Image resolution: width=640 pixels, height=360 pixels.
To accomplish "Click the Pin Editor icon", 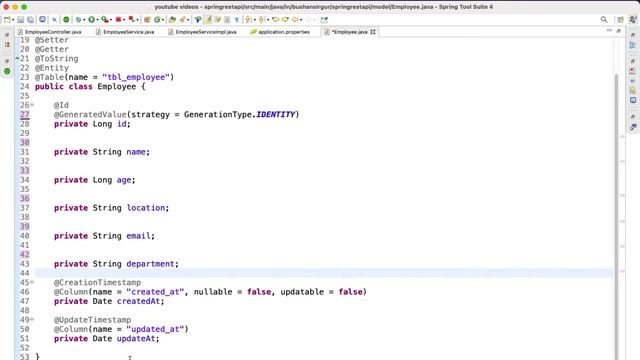I will click(x=324, y=20).
